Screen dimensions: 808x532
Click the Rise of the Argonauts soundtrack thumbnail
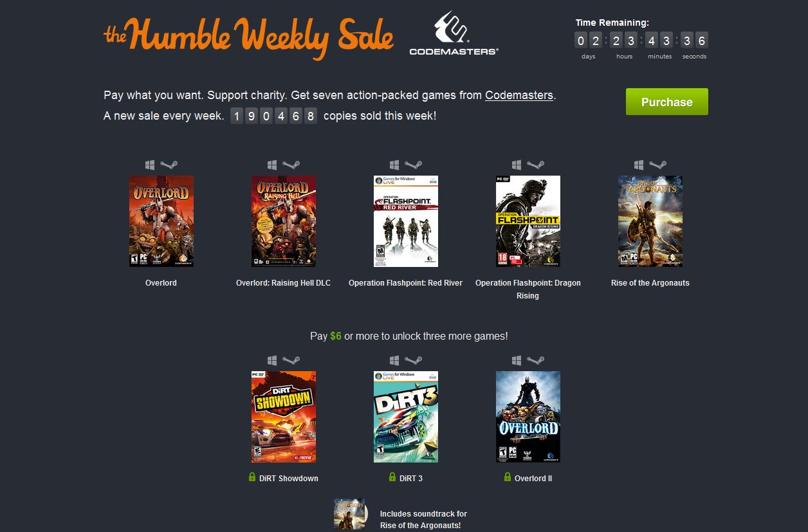pyautogui.click(x=350, y=515)
